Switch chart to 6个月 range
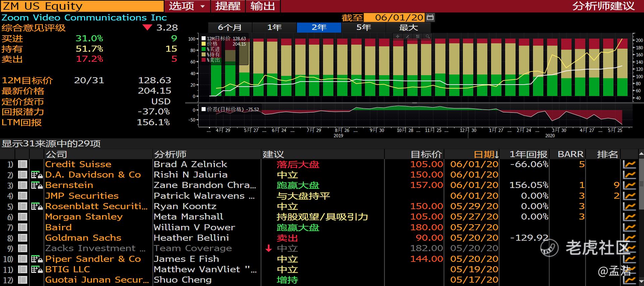Viewport: 644px width, 286px height. [x=230, y=28]
